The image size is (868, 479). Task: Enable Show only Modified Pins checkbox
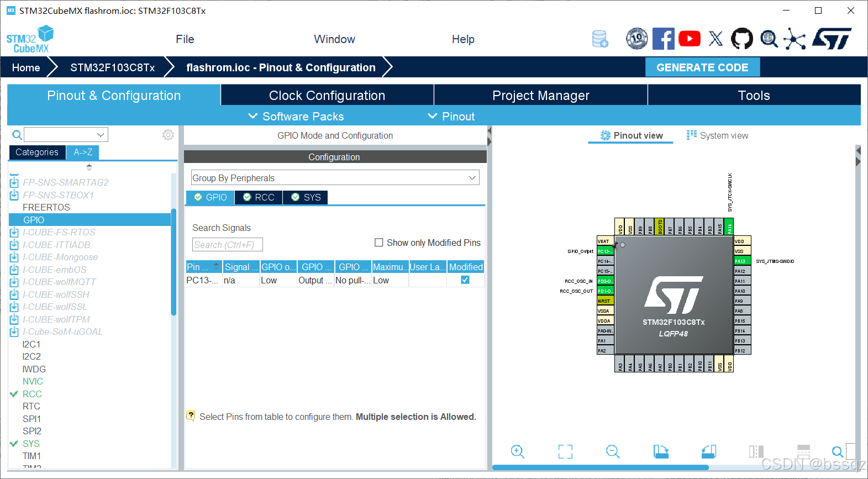pyautogui.click(x=379, y=243)
